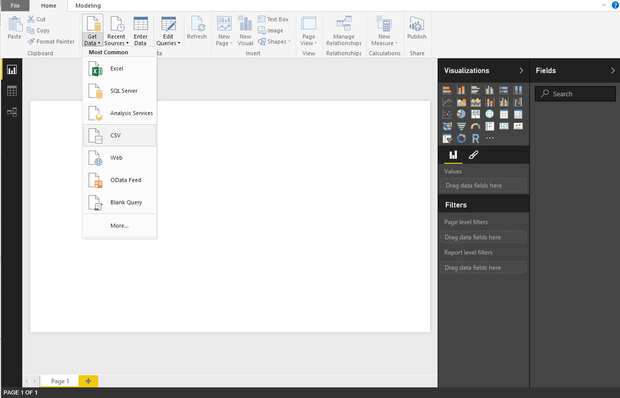This screenshot has height=398, width=620.
Task: Select the Map globe visualization
Action: click(x=490, y=114)
